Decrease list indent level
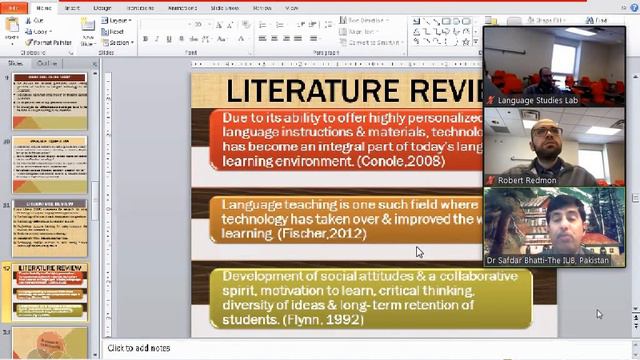 pyautogui.click(x=301, y=25)
